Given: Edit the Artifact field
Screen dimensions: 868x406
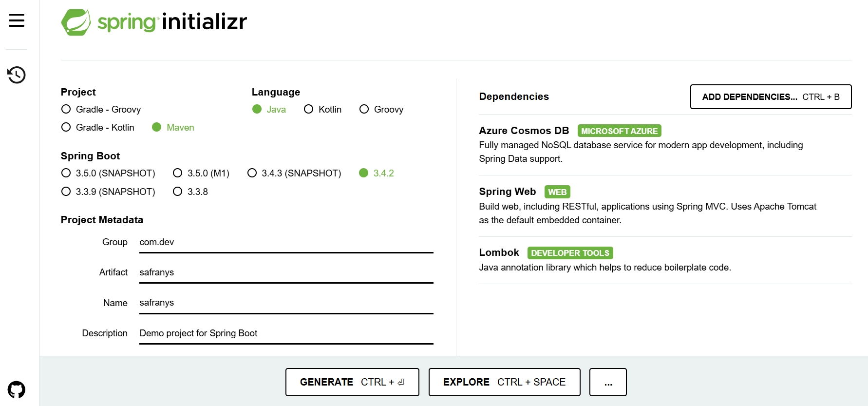Looking at the screenshot, I should (x=286, y=272).
